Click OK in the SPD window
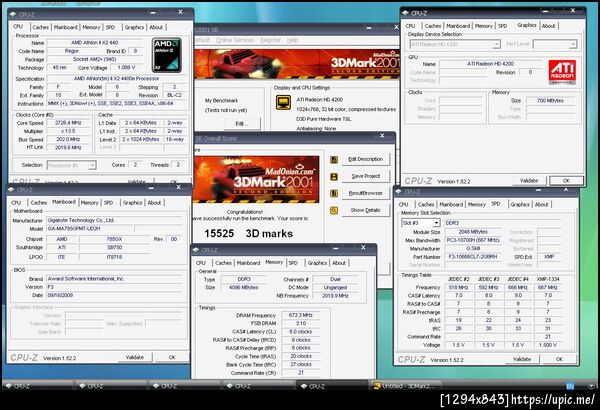The width and height of the screenshot is (600, 410). point(559,359)
